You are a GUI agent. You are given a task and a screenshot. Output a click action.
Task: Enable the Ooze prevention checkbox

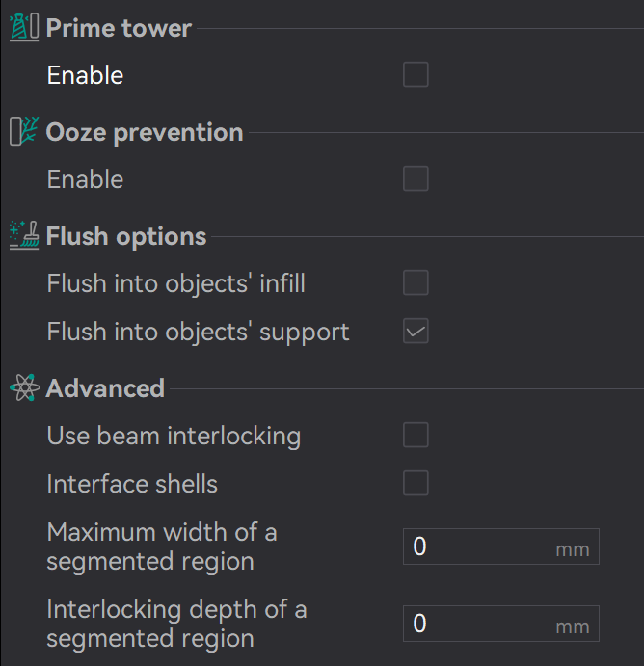pos(416,179)
